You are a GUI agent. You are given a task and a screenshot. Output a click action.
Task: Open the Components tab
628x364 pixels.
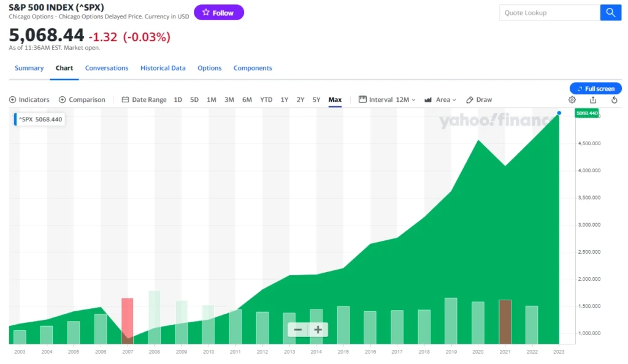click(253, 68)
